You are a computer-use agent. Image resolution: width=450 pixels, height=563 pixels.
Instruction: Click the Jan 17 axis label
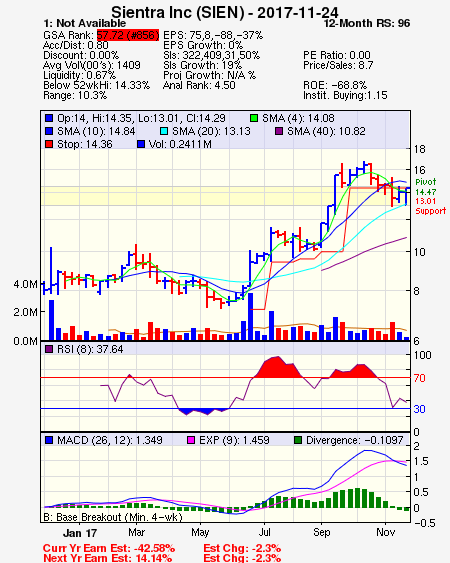(x=80, y=533)
